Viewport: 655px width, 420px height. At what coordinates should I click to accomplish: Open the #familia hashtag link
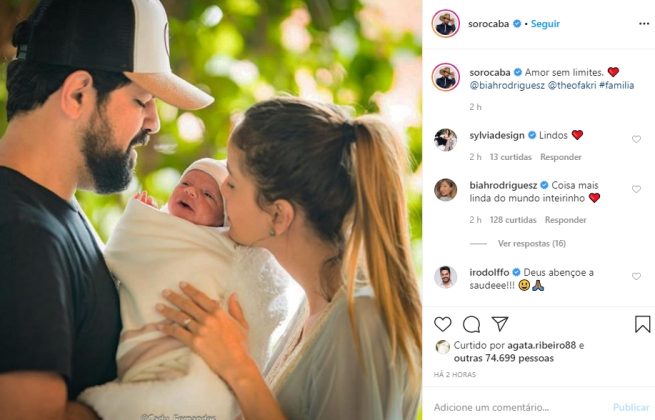pyautogui.click(x=616, y=85)
